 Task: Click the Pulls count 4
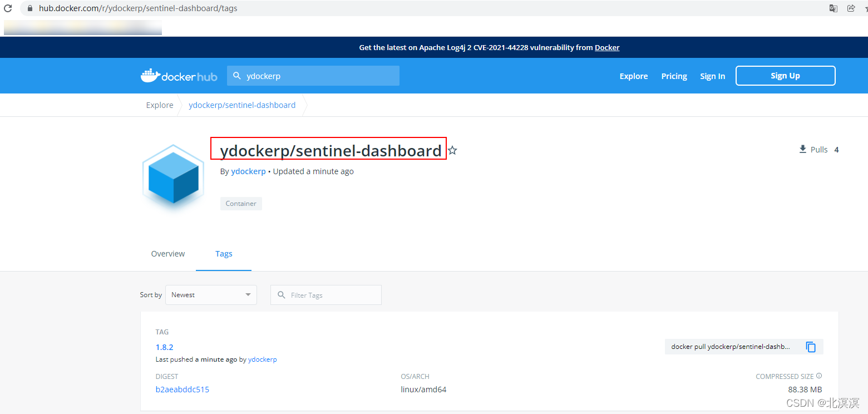coord(836,149)
